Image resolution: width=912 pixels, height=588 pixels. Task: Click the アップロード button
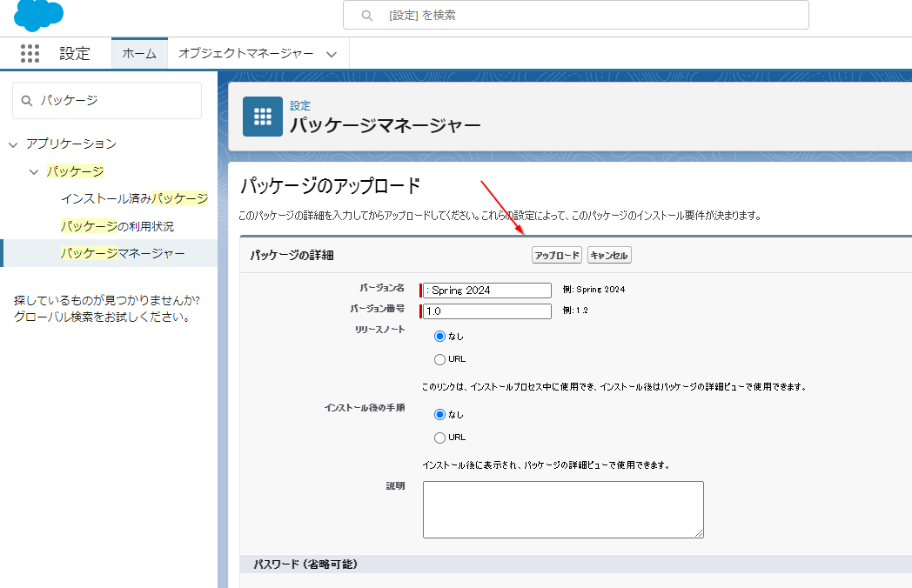[x=557, y=256]
